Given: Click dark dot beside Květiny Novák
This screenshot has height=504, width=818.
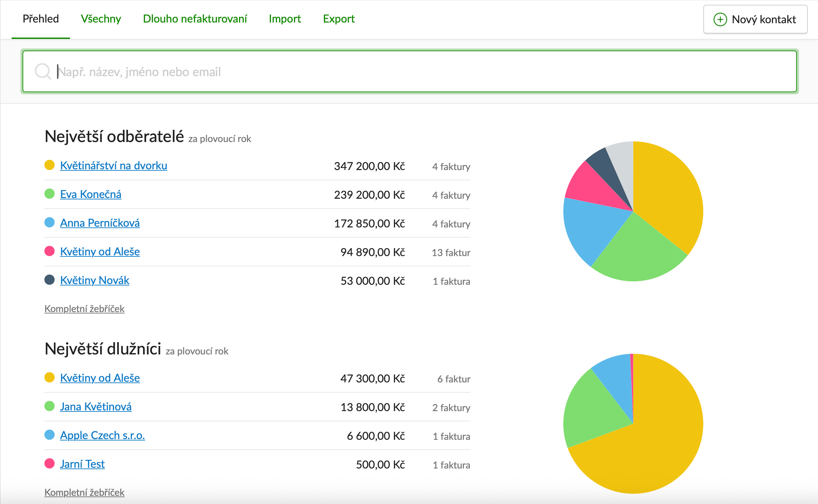Looking at the screenshot, I should click(50, 280).
